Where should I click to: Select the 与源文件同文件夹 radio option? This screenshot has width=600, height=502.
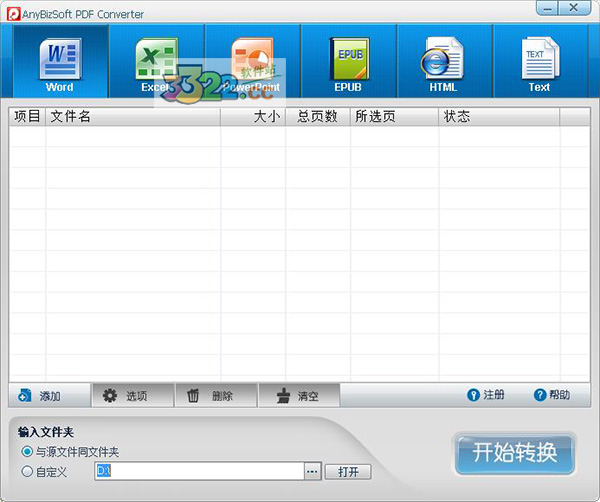(70, 452)
